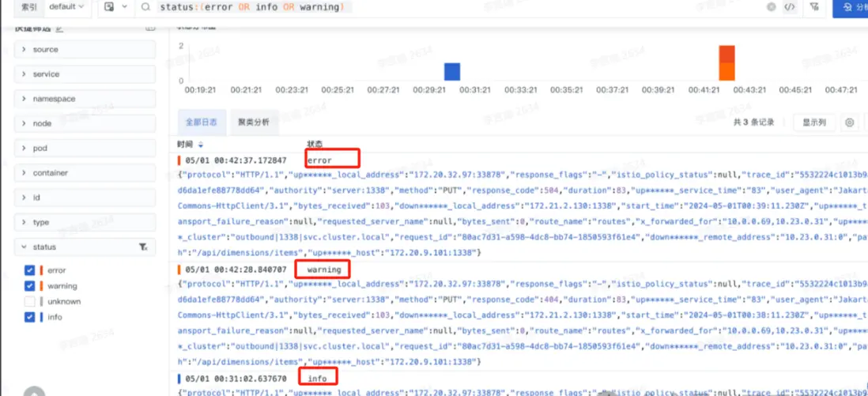The width and height of the screenshot is (868, 396).
Task: Click the 显示列 button
Action: pos(813,123)
